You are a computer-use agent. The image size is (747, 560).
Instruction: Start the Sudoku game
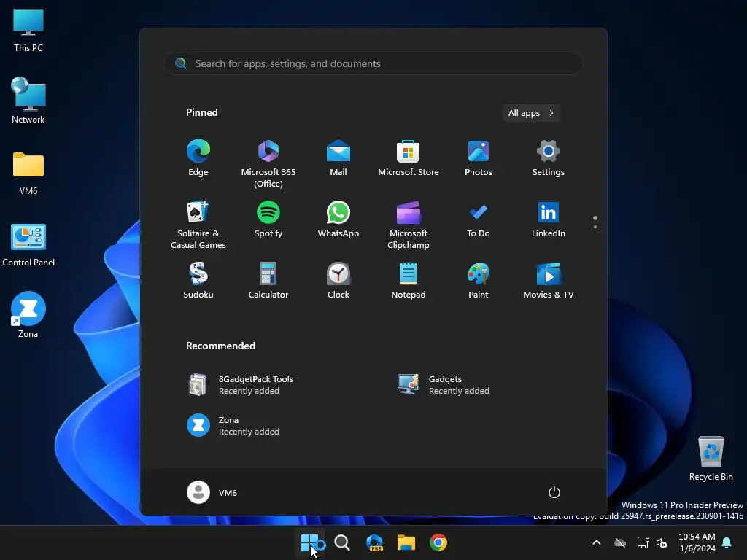[x=198, y=281]
